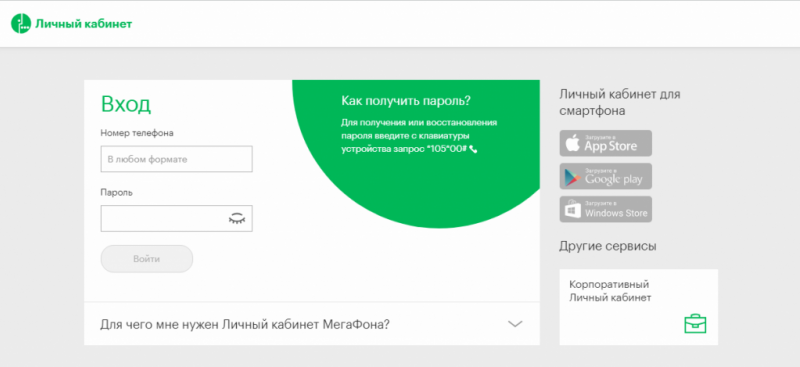Click the 'Вход' heading
Viewport: 800px width, 367px height.
point(126,104)
